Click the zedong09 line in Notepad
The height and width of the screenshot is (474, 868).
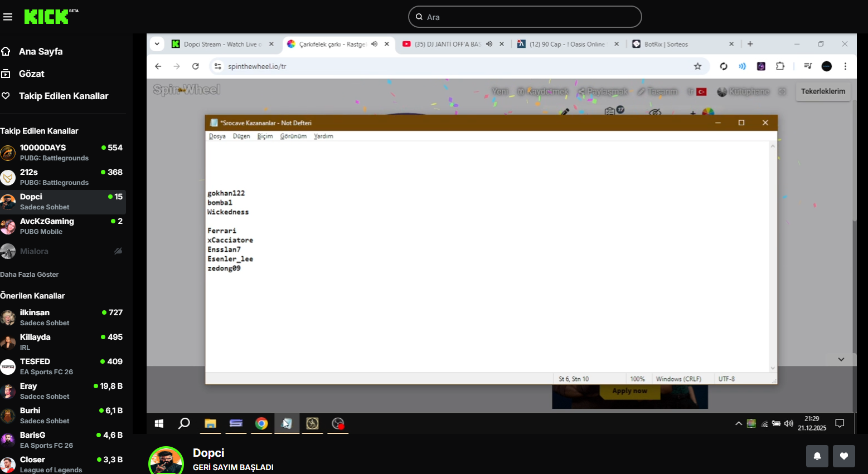[x=224, y=268]
